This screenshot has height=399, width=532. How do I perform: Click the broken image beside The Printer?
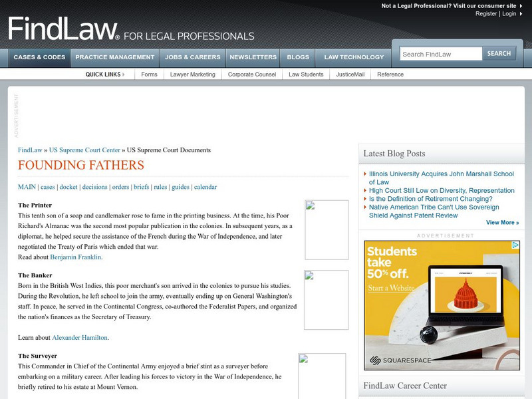click(x=327, y=229)
